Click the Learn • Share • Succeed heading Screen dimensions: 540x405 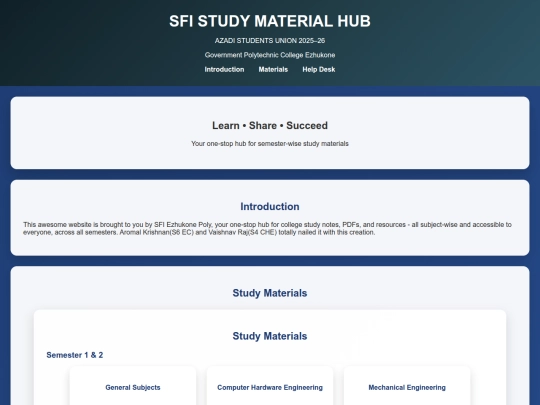270,126
